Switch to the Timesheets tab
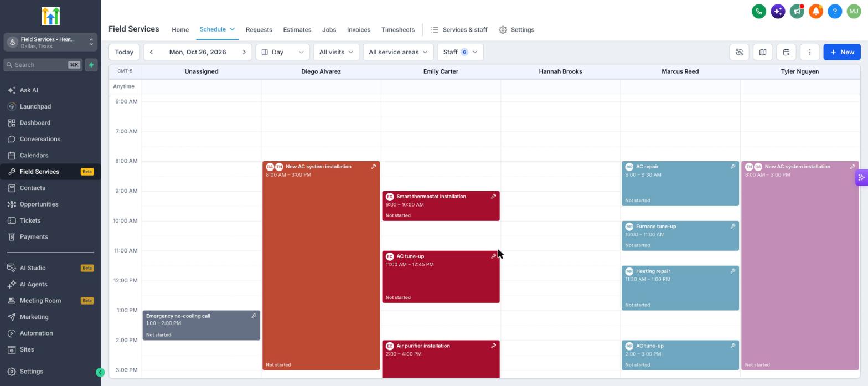The height and width of the screenshot is (386, 868). (x=398, y=30)
